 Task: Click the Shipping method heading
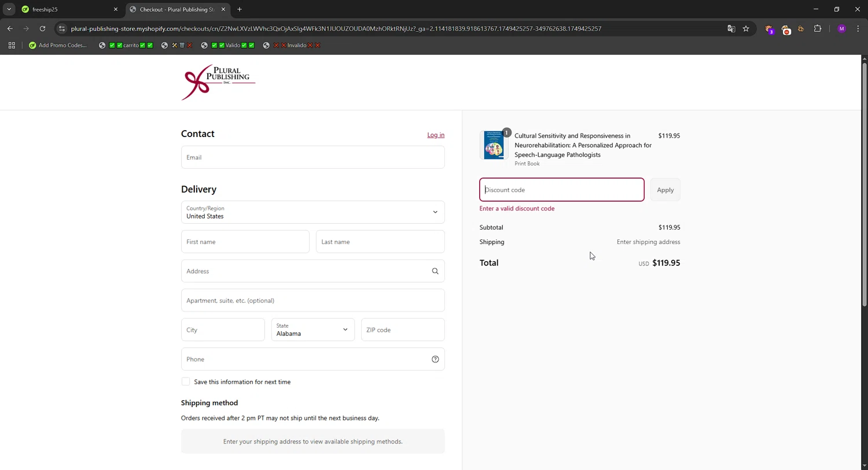tap(209, 403)
